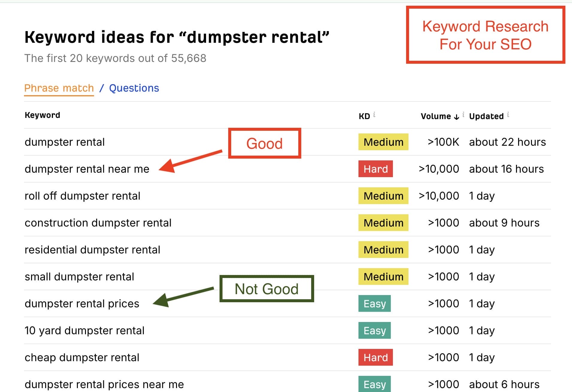Click the Updated column info icon
The width and height of the screenshot is (572, 392).
coord(508,114)
